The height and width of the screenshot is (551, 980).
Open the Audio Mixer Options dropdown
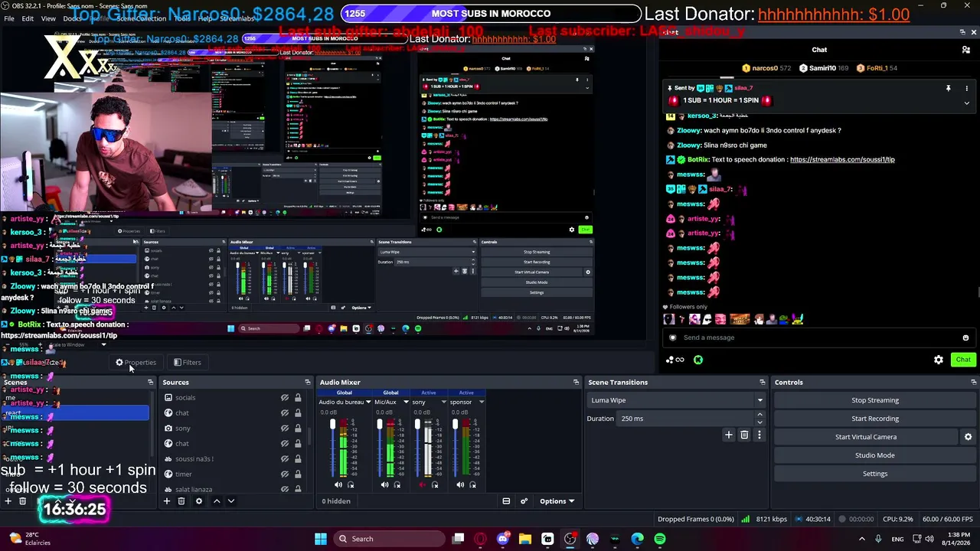pyautogui.click(x=557, y=501)
